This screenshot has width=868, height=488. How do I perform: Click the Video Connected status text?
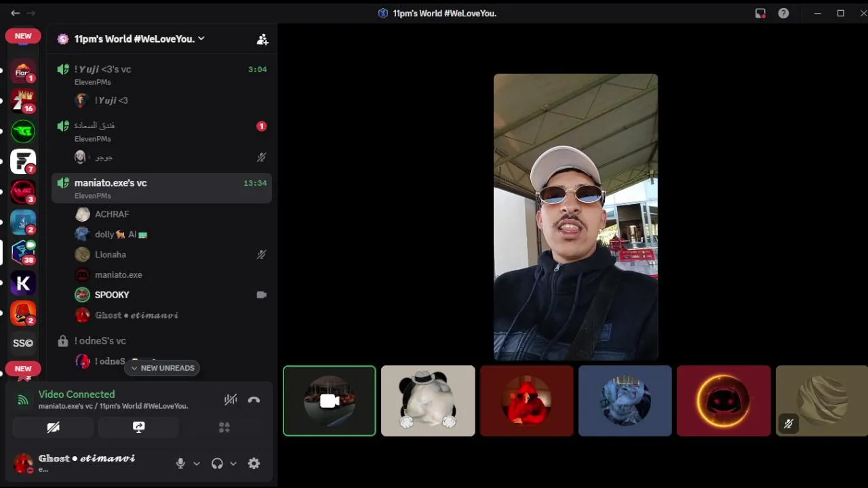point(77,394)
